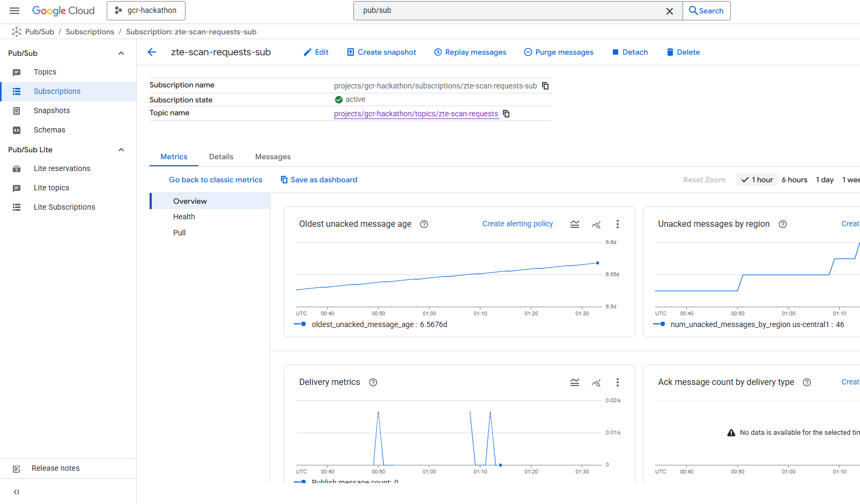Screen dimensions: 860x504
Task: Open the Pub/Sub breadcrumb link
Action: click(40, 32)
